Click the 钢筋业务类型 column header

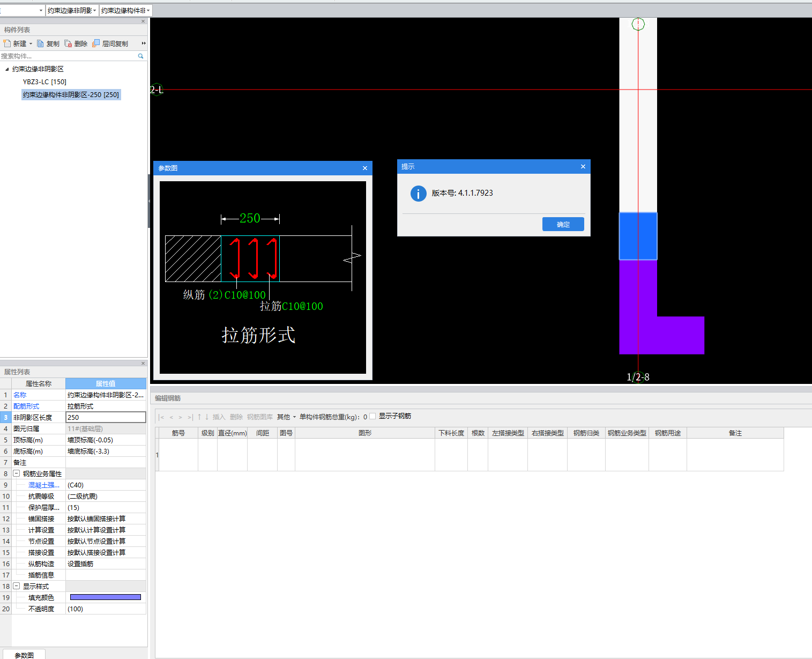627,433
